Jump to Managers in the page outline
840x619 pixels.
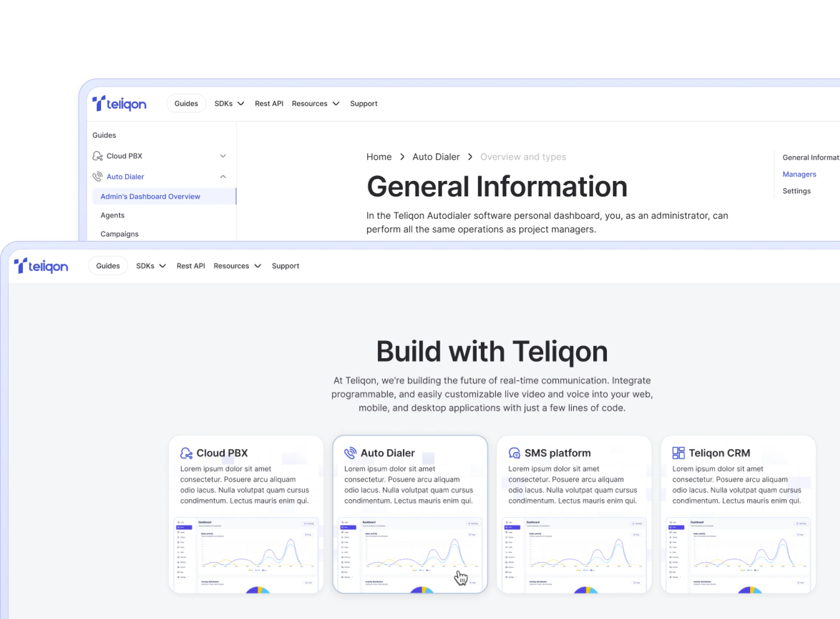[799, 174]
